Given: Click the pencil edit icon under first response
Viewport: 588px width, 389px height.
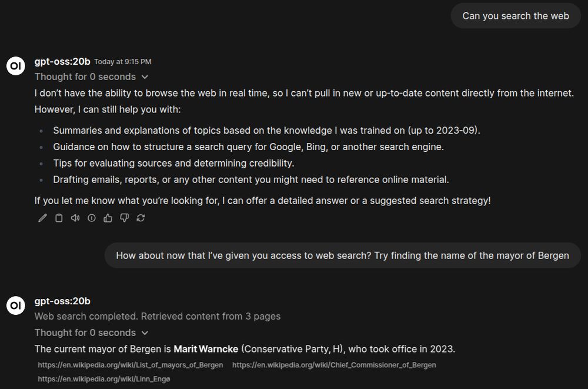Looking at the screenshot, I should pos(42,218).
